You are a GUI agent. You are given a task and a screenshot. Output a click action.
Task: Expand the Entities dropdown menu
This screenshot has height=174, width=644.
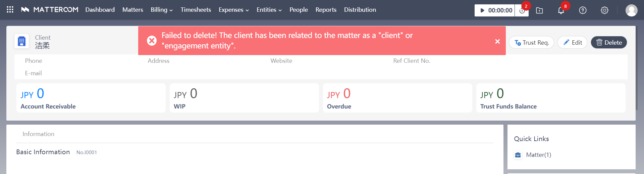pos(269,10)
